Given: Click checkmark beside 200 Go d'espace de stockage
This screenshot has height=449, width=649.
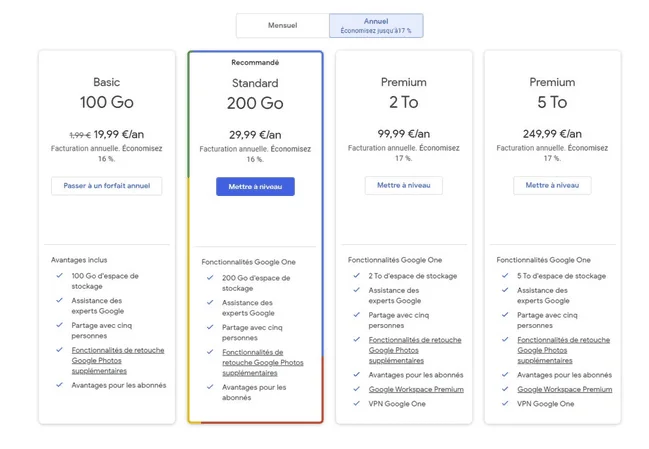Looking at the screenshot, I should pos(210,277).
